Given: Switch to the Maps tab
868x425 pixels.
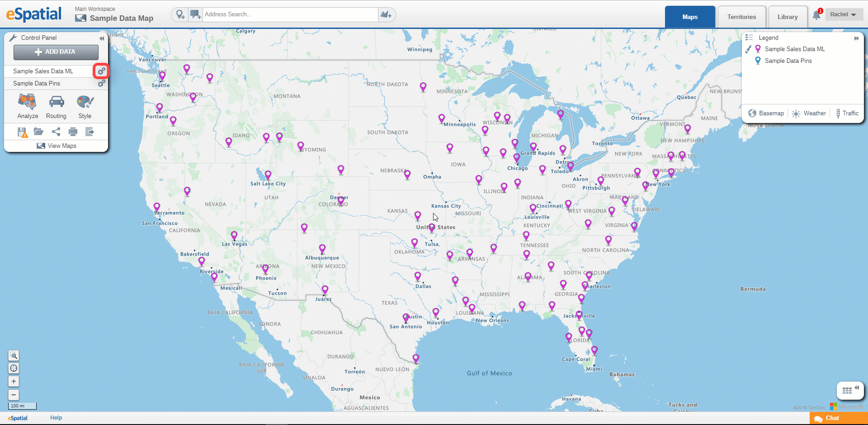Looking at the screenshot, I should 690,17.
